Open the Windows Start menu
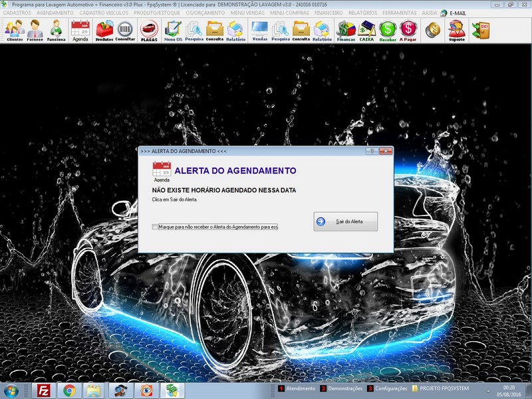The height and width of the screenshot is (399, 532). click(11, 391)
